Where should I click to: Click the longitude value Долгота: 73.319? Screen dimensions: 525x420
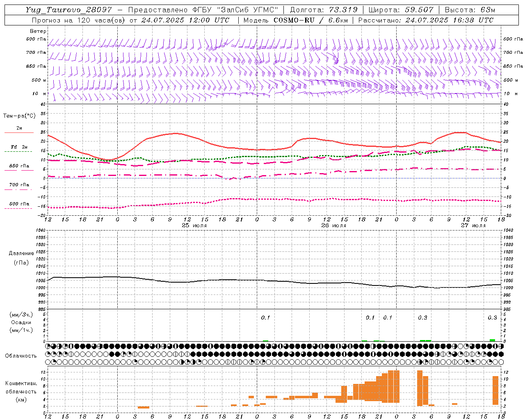tap(324, 10)
